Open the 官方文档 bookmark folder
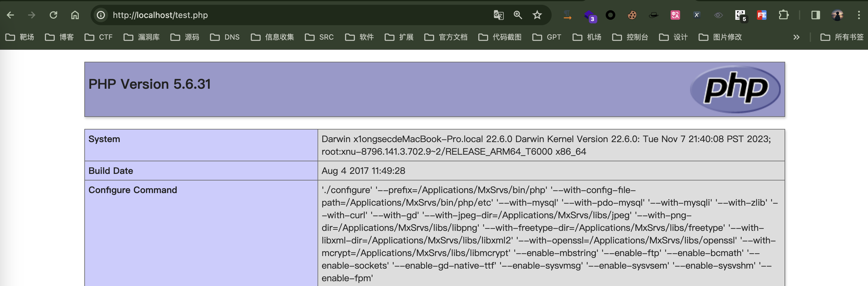 [446, 37]
